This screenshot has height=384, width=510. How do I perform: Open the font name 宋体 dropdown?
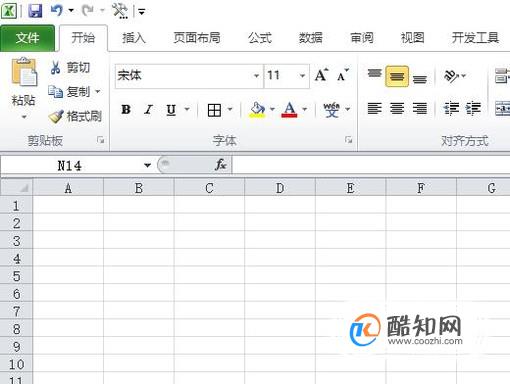(256, 76)
